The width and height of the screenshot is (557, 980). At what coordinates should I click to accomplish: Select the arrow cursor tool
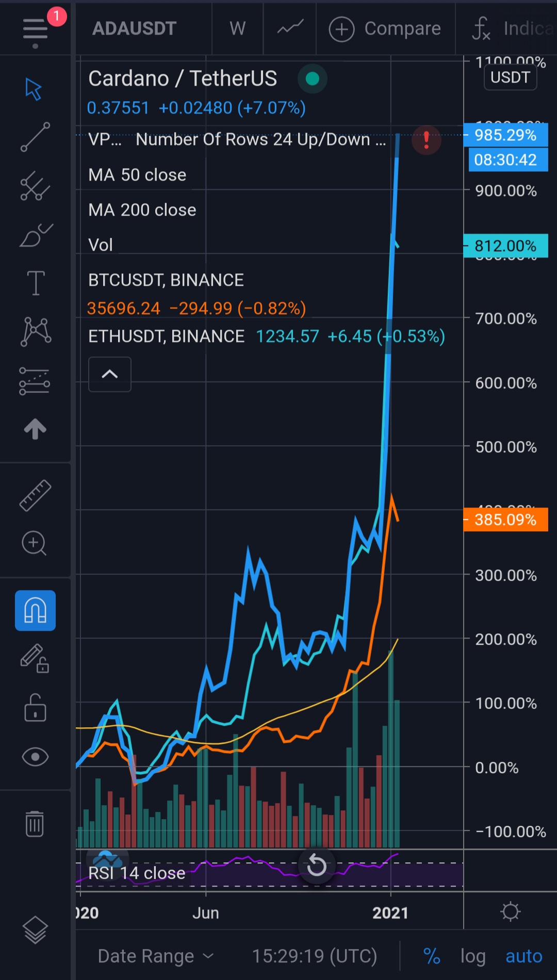[x=34, y=89]
